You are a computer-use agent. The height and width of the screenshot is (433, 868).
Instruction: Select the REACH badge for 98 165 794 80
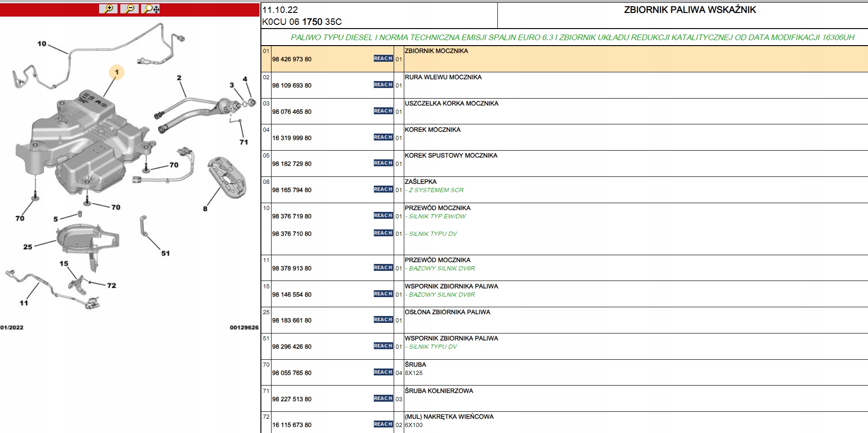click(383, 189)
